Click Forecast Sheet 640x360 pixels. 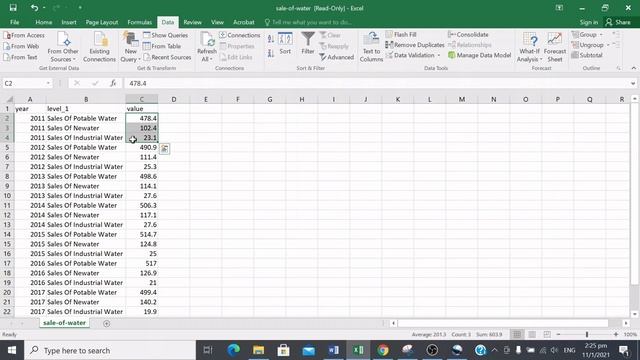tap(555, 47)
